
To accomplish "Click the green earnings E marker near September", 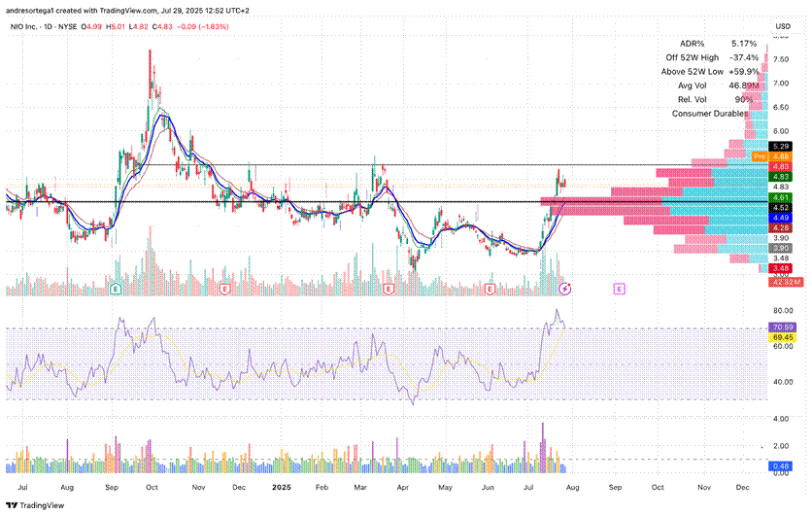I will pos(116,289).
